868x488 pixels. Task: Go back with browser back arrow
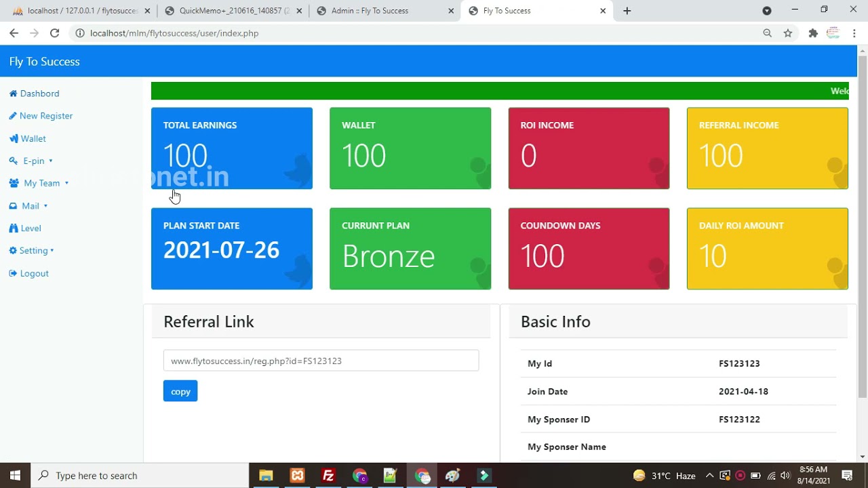point(14,33)
